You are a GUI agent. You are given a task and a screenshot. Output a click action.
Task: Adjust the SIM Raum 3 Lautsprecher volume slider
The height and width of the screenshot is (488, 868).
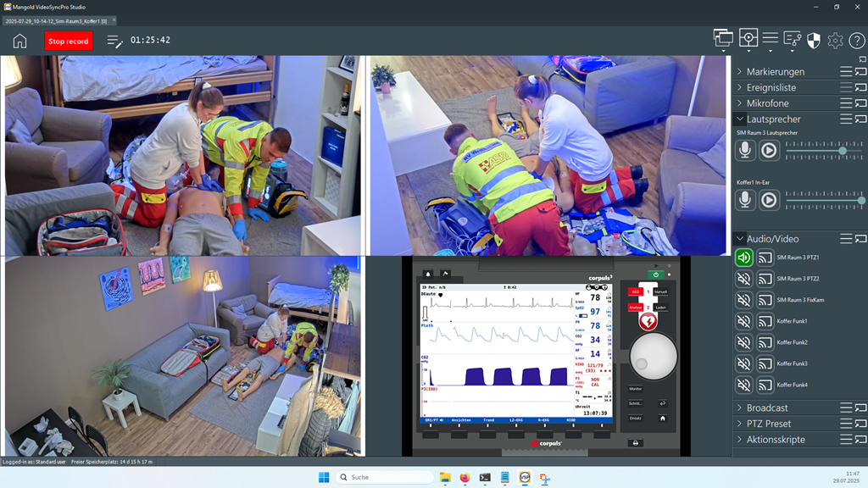click(842, 151)
